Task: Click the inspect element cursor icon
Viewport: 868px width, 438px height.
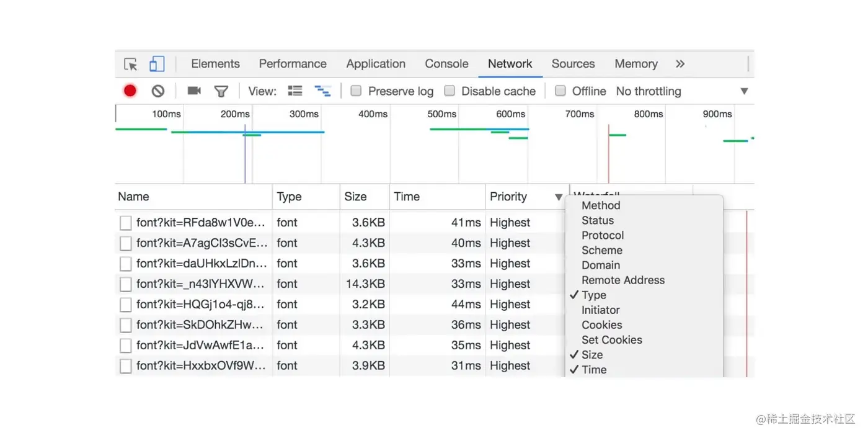Action: point(131,65)
